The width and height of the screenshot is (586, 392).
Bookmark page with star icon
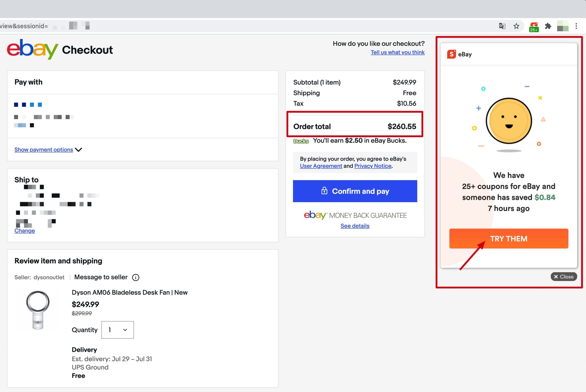516,26
